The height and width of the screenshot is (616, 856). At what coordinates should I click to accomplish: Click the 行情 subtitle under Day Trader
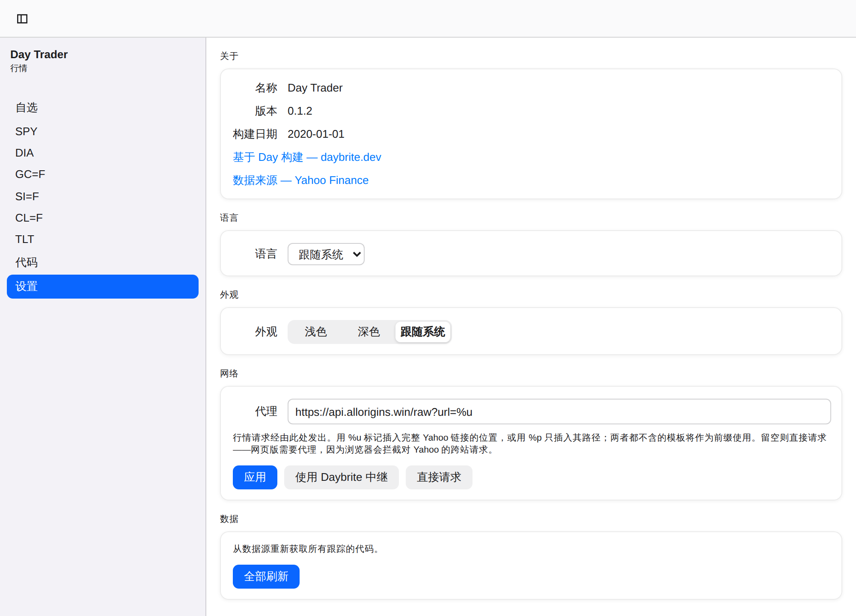tap(19, 68)
